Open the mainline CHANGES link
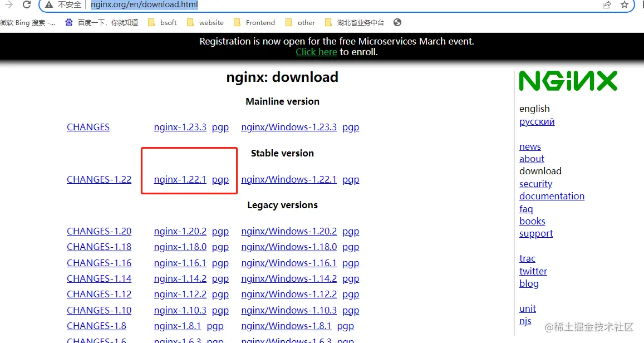This screenshot has width=644, height=343. [x=89, y=128]
